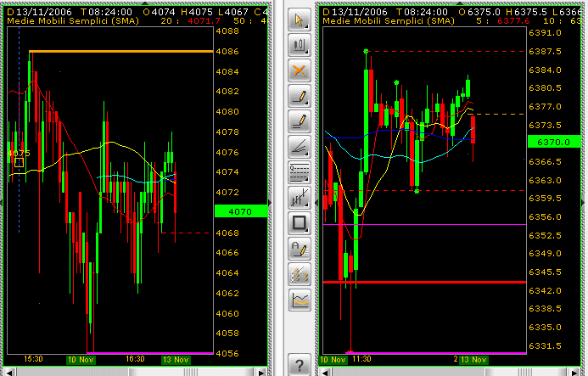Click left scroll arrow under left chart
Screen dimensions: 588x376
click(9, 373)
